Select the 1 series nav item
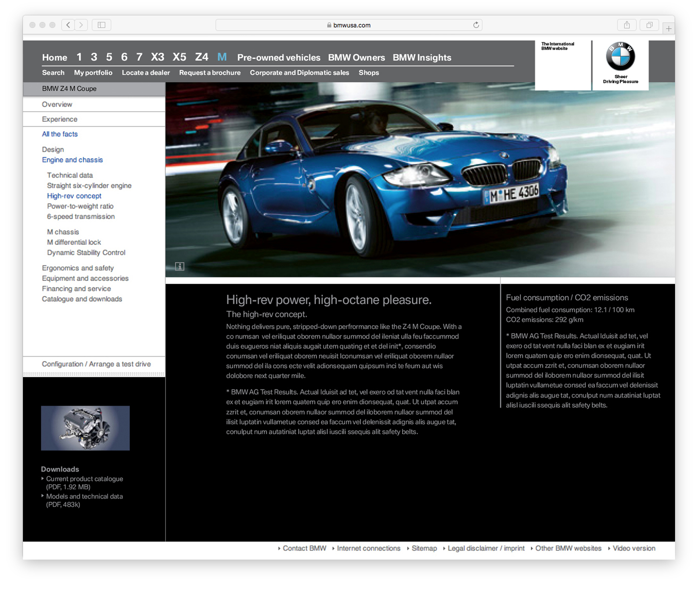This screenshot has height=598, width=700. (79, 57)
